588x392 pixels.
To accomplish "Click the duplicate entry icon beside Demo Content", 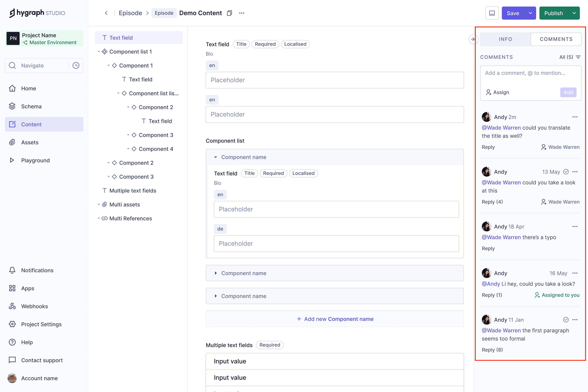I will click(229, 13).
